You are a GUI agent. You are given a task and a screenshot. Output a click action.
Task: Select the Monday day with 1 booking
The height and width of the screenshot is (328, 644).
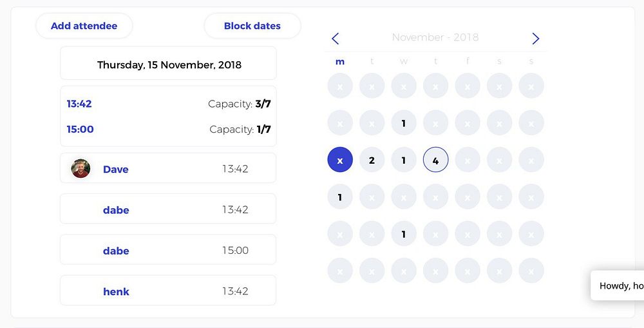point(340,197)
